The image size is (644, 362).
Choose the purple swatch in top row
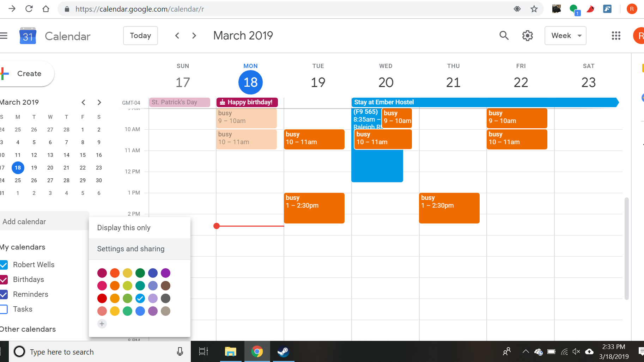165,273
